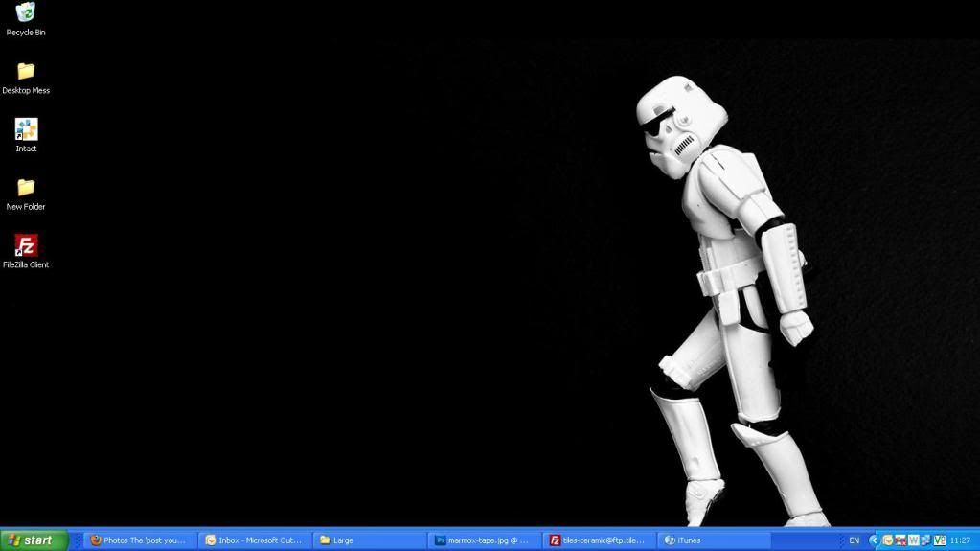The image size is (980, 551).
Task: Select the Recycle Bin desktop icon
Action: [26, 11]
